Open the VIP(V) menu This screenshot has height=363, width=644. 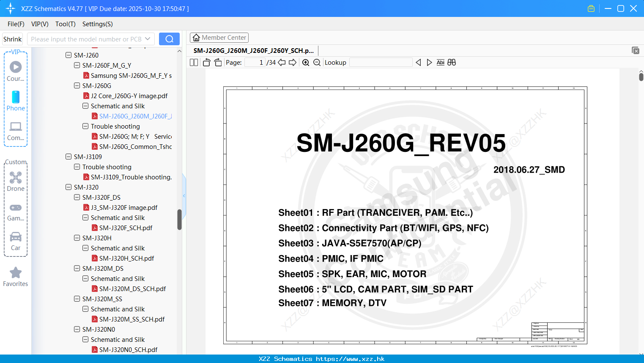(x=40, y=24)
